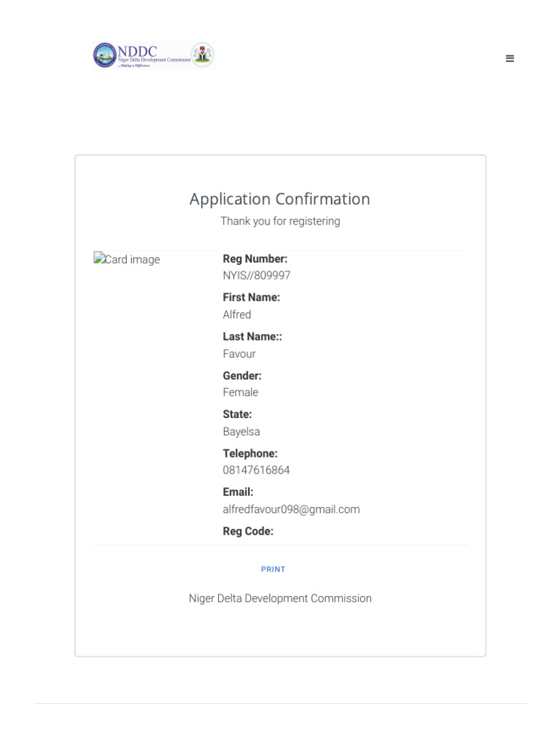Click the state value Bayelsa
The width and height of the screenshot is (560, 747).
tap(241, 431)
